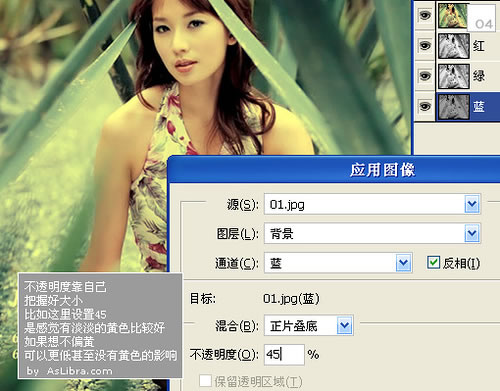Click the 目标 text 01.jpg(蓝)
The width and height of the screenshot is (500, 391).
click(291, 299)
